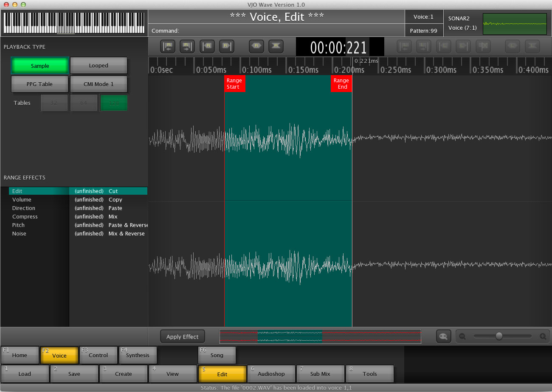Click the icon with R and bar on right
The image size is (552, 392).
[227, 46]
